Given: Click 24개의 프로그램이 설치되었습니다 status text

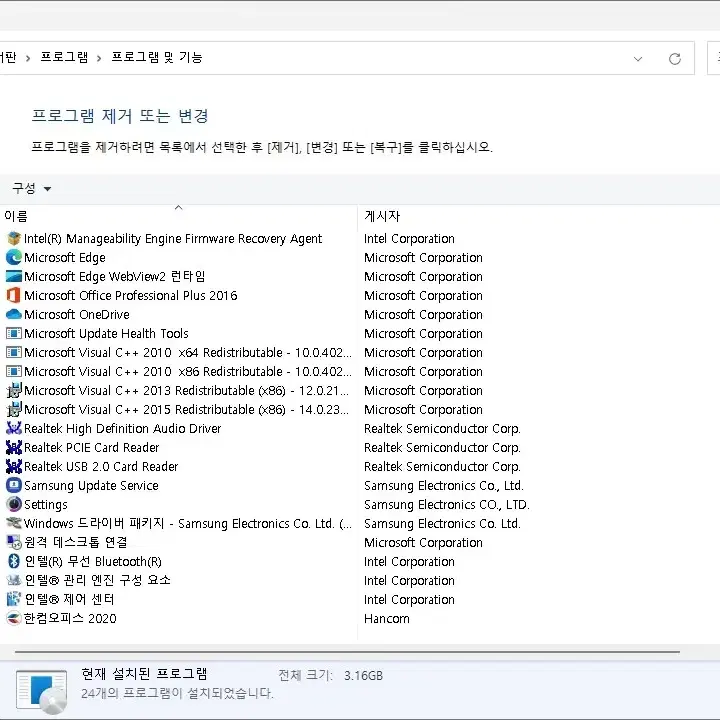Looking at the screenshot, I should [x=177, y=693].
